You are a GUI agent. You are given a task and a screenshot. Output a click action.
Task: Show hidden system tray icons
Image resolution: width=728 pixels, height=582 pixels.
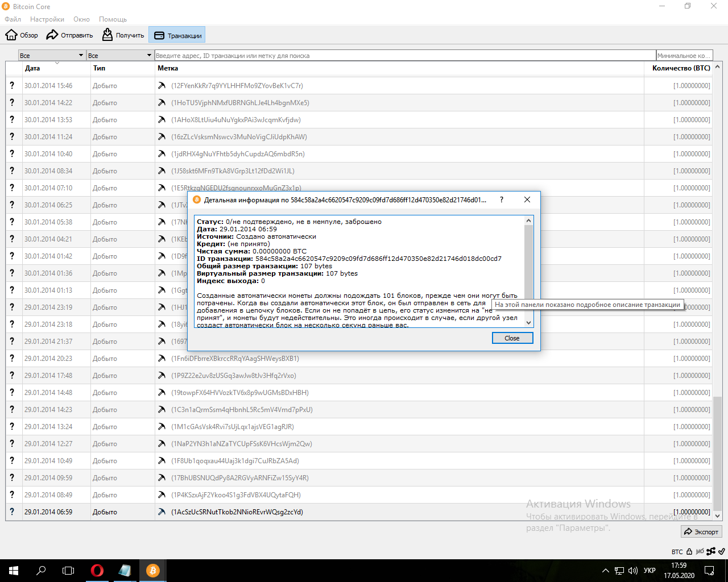tap(606, 571)
